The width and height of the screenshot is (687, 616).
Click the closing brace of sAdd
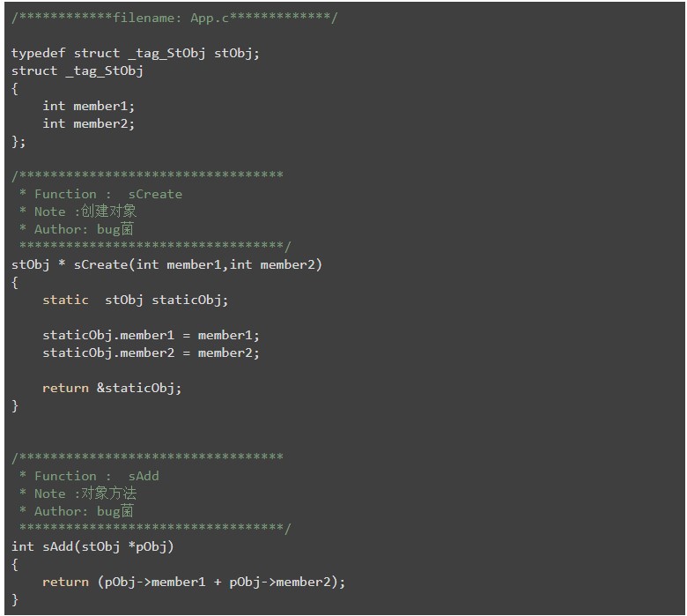coord(15,599)
